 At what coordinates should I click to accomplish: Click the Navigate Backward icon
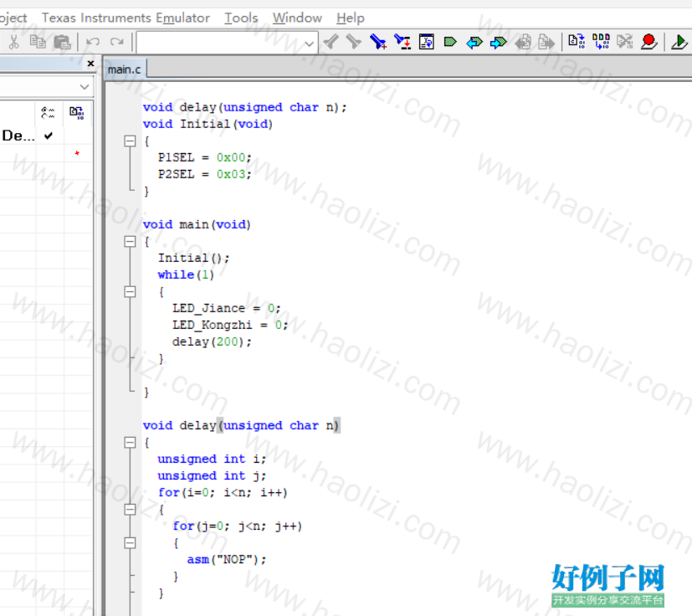tap(523, 43)
